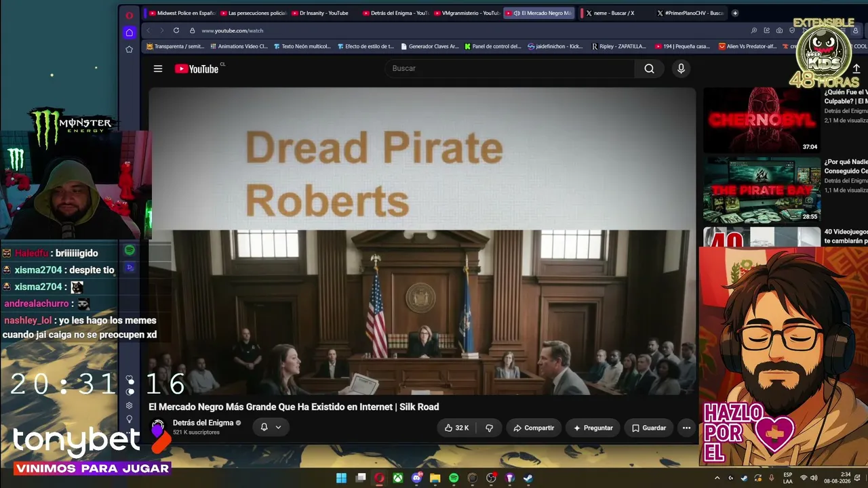Viewport: 868px width, 488px height.
Task: Open the Detrás del Enigma channel avatar
Action: (158, 427)
